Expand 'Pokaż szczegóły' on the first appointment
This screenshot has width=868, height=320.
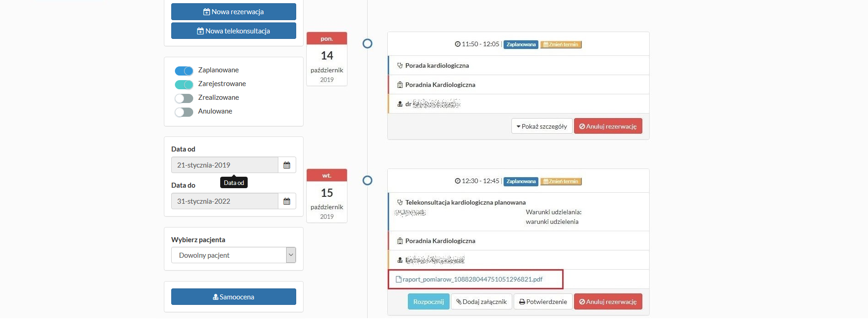point(542,126)
